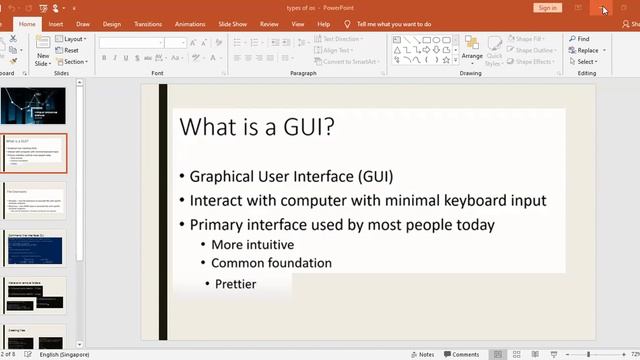Change font color dropdown
The height and width of the screenshot is (360, 640).
[x=220, y=58]
